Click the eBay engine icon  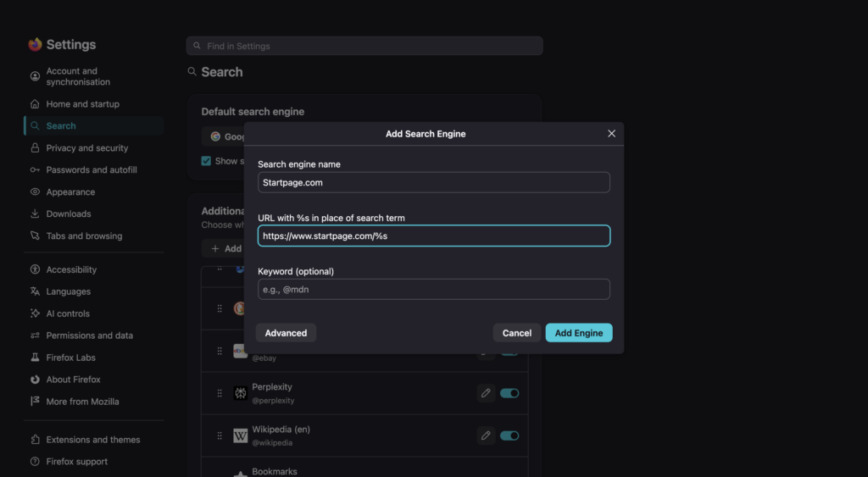(239, 352)
